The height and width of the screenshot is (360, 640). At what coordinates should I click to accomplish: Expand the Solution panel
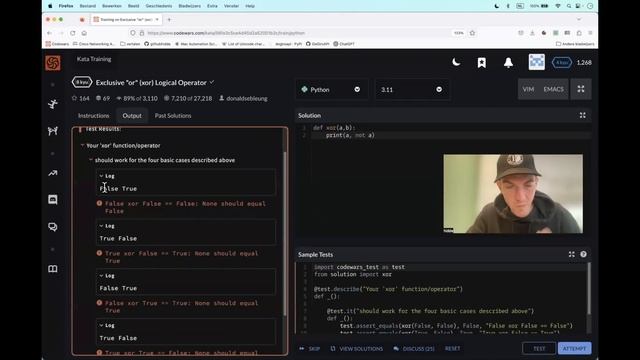coord(582,116)
